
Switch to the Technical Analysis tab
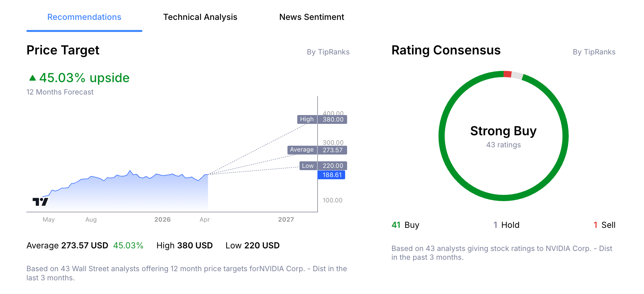(x=200, y=17)
